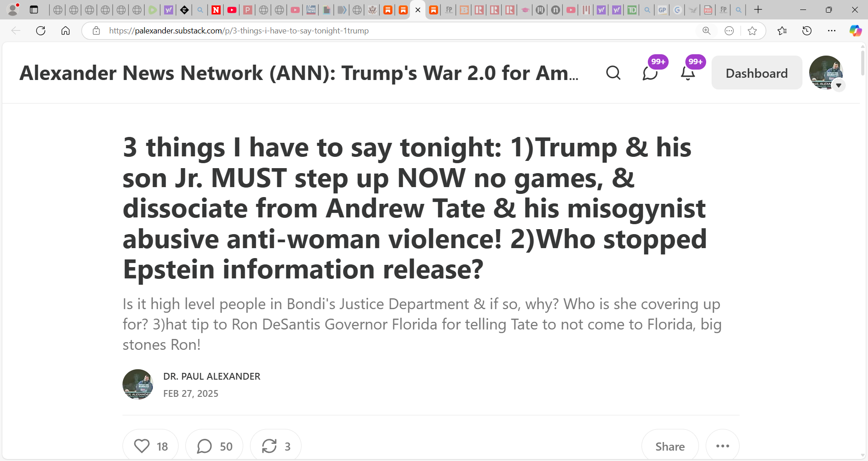Open the post's three-dot more options
This screenshot has width=868, height=461.
[x=722, y=446]
